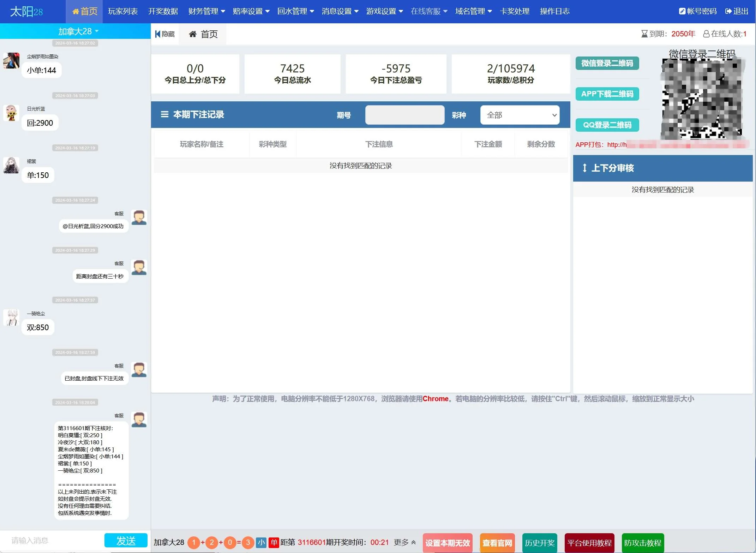Click the red 单 result badge
Viewport: 756px width, 553px height.
pos(274,542)
